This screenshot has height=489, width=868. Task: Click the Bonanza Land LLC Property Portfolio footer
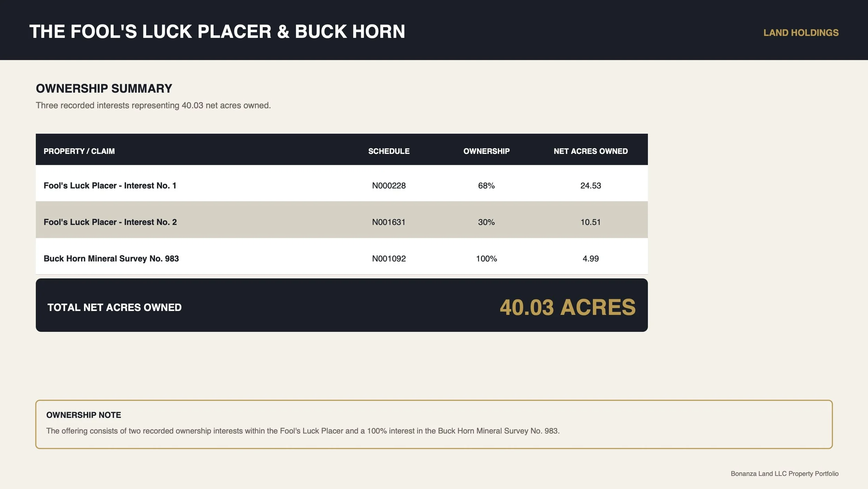click(784, 474)
